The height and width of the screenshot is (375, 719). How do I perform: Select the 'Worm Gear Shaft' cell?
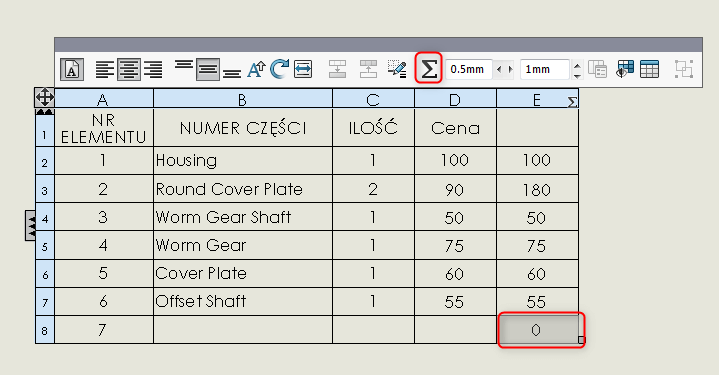(243, 217)
